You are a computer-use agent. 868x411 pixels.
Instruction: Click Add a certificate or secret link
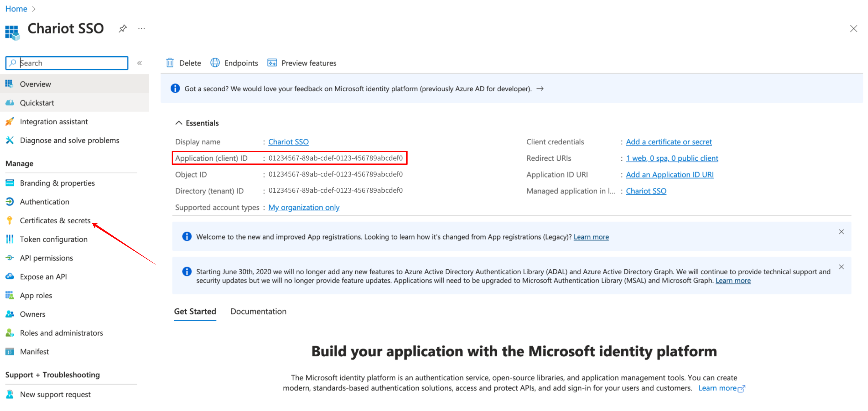pyautogui.click(x=669, y=142)
